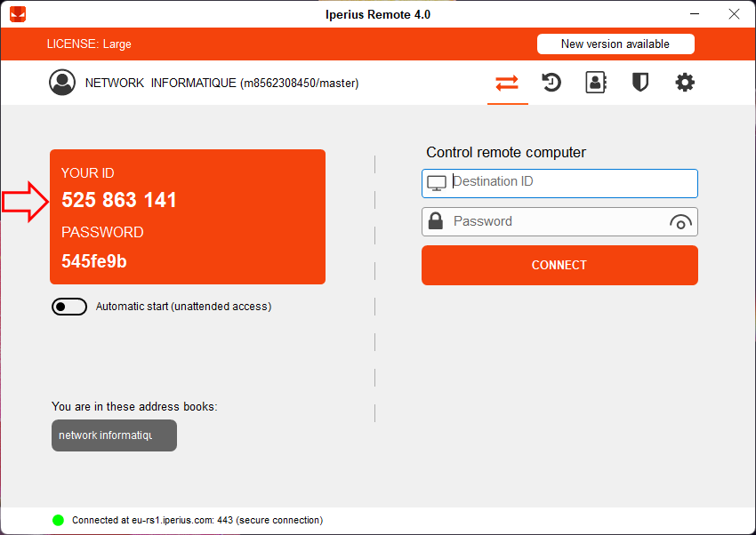Click the Connected at eu-rs1.iperius.com status text

[197, 520]
